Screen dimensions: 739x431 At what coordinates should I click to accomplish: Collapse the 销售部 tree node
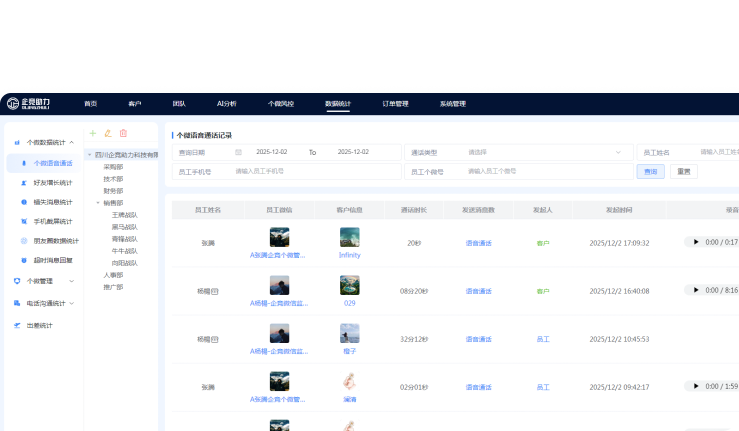97,202
